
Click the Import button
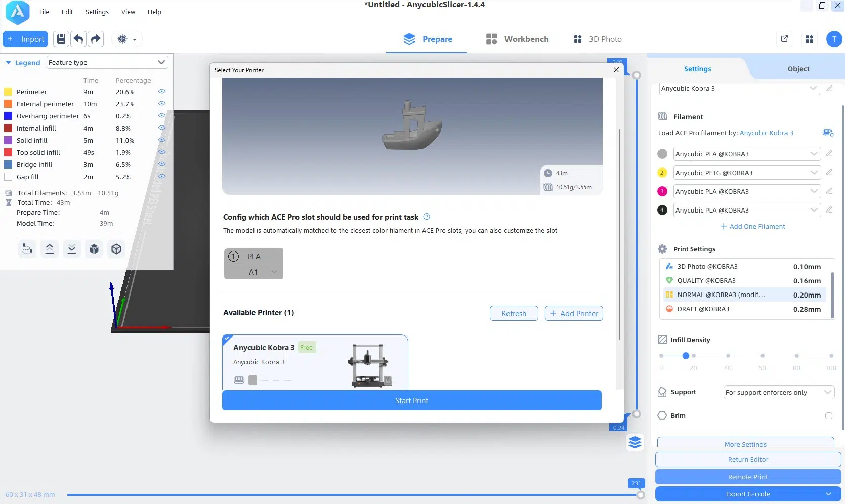coord(25,39)
